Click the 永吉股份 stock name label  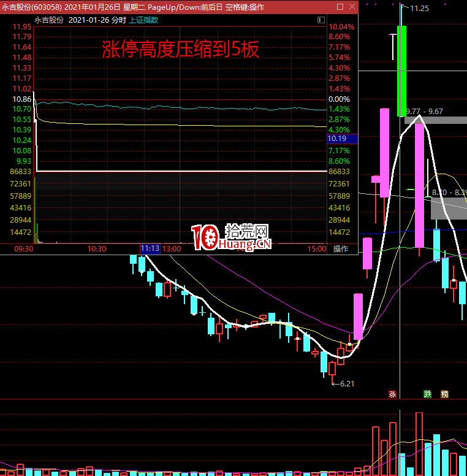[49, 20]
